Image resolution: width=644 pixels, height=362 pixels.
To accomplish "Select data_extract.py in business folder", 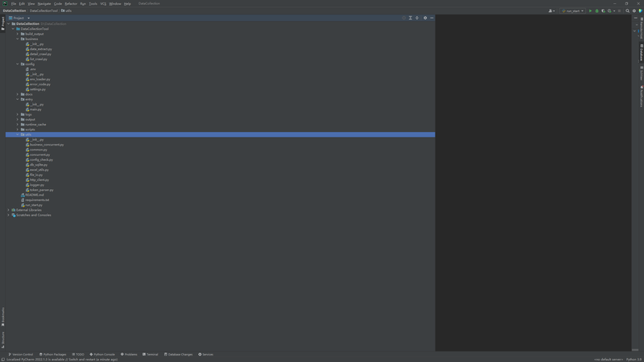I will coord(41,49).
